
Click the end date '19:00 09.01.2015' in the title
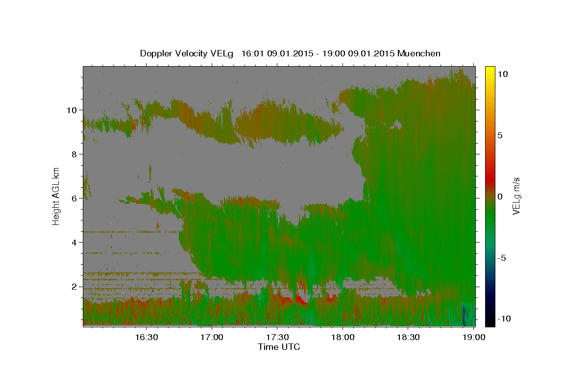pos(357,53)
